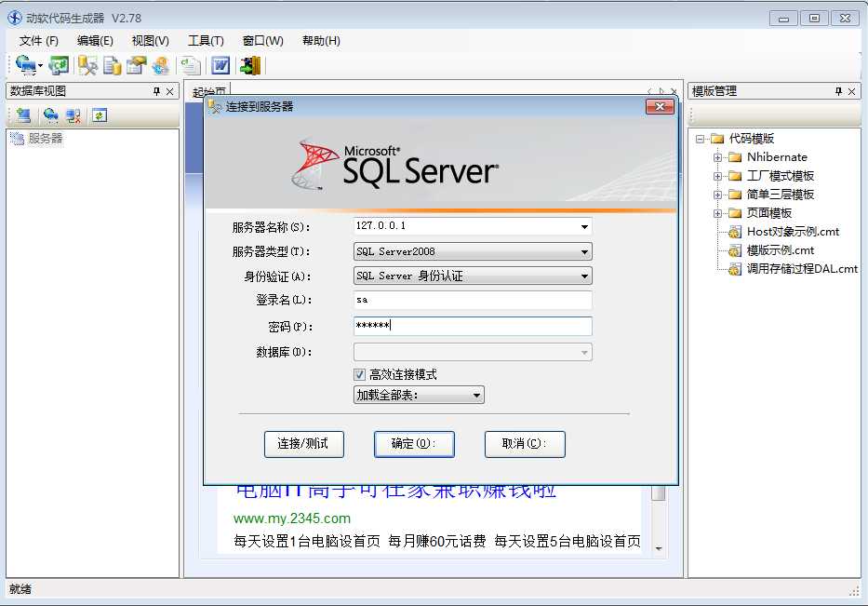Click disconnect server icon with red X
This screenshot has height=606, width=868.
coord(73,115)
